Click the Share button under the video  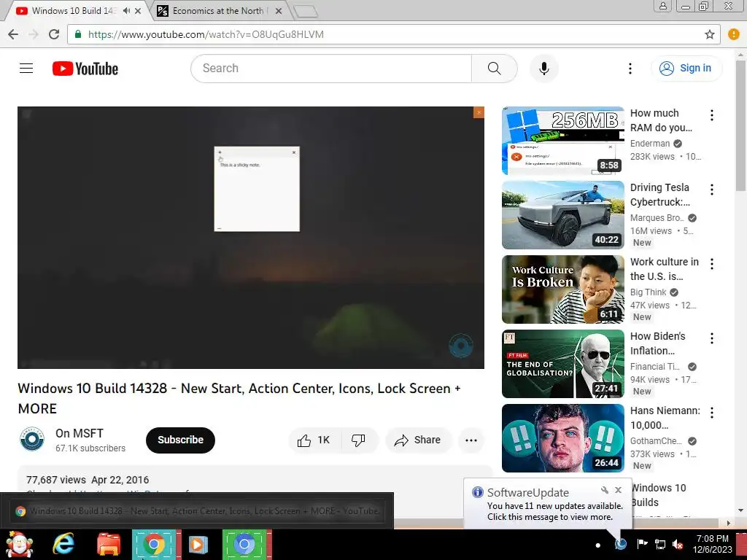click(417, 440)
